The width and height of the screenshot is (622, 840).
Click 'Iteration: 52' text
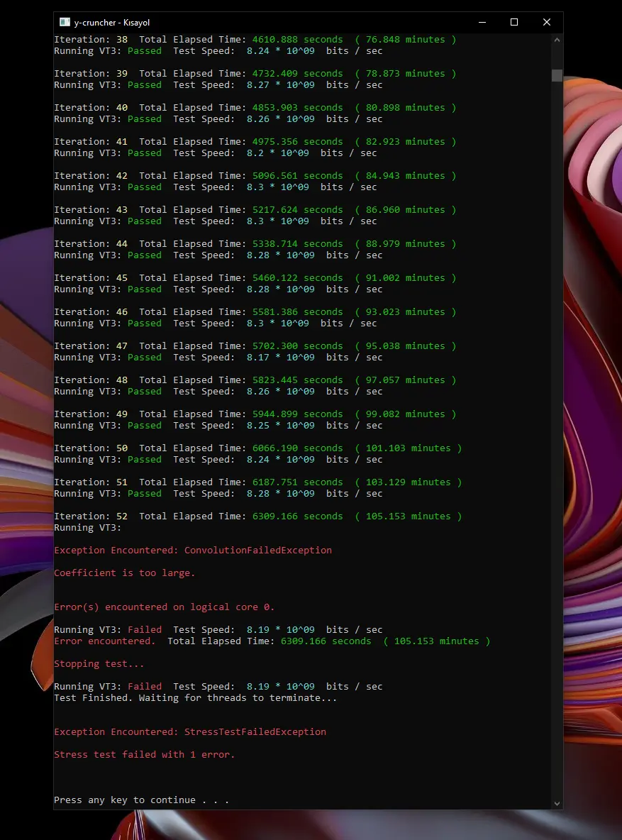click(91, 516)
